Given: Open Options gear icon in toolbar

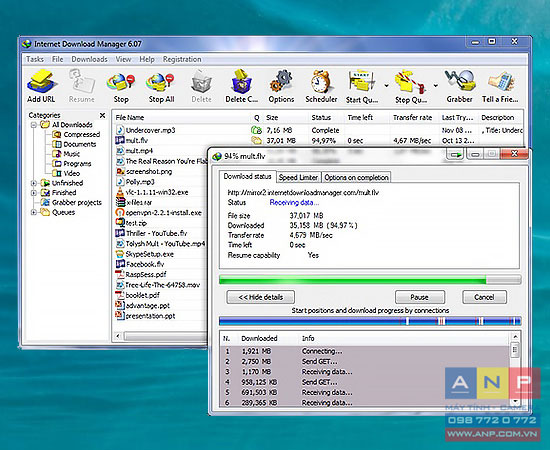Looking at the screenshot, I should click(281, 86).
